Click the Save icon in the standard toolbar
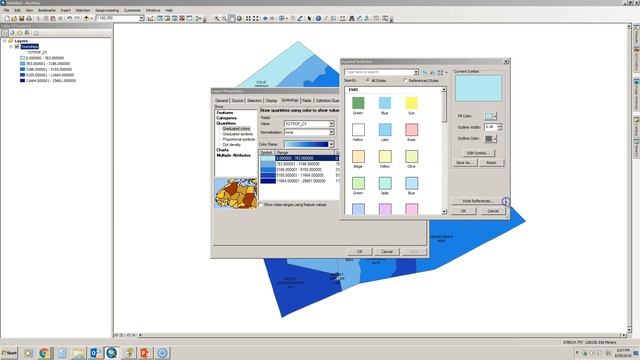Image resolution: width=640 pixels, height=360 pixels. coord(21,18)
